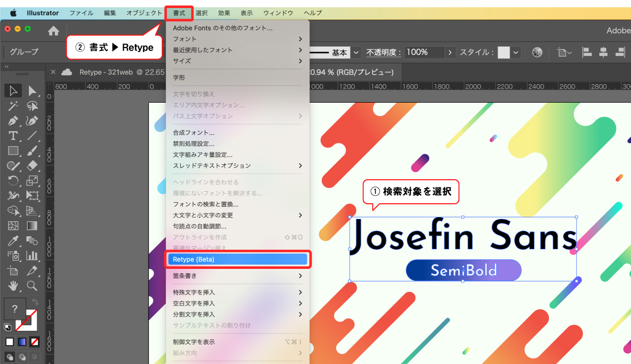
Task: Select the Blend tool
Action: pyautogui.click(x=33, y=241)
